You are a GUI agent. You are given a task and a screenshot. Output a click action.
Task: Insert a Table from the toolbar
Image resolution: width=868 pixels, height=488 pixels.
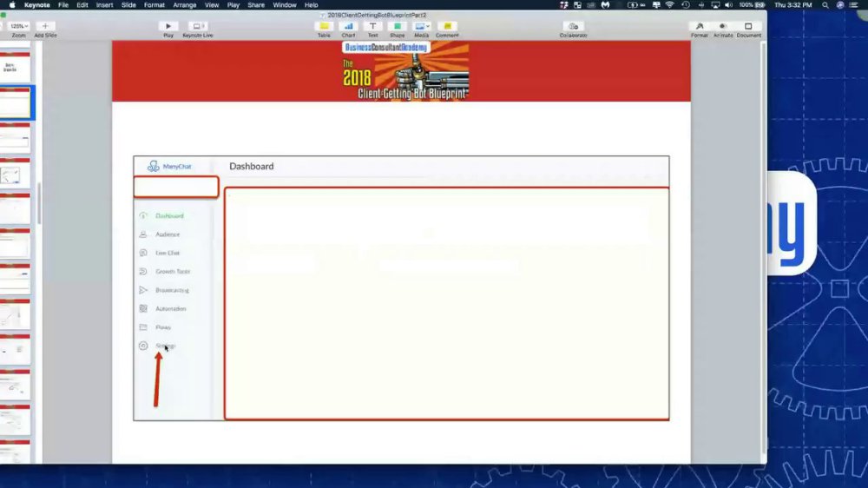[324, 26]
